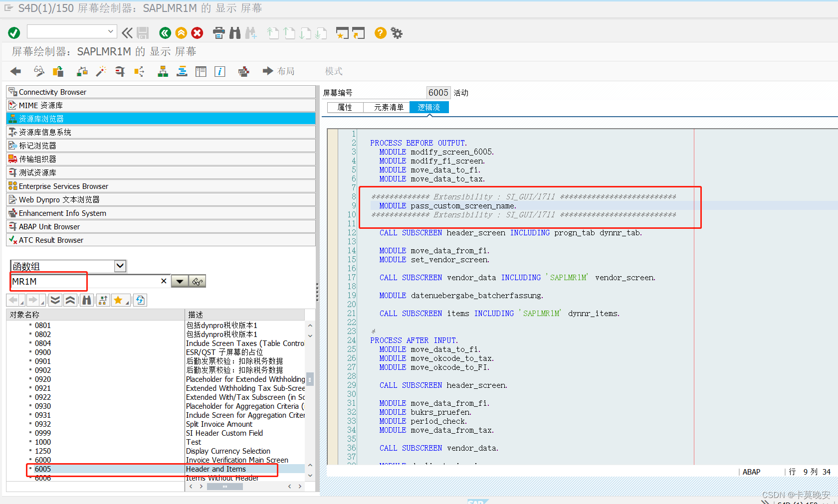Open the 函数组 object type dropdown
The image size is (838, 504).
point(119,266)
